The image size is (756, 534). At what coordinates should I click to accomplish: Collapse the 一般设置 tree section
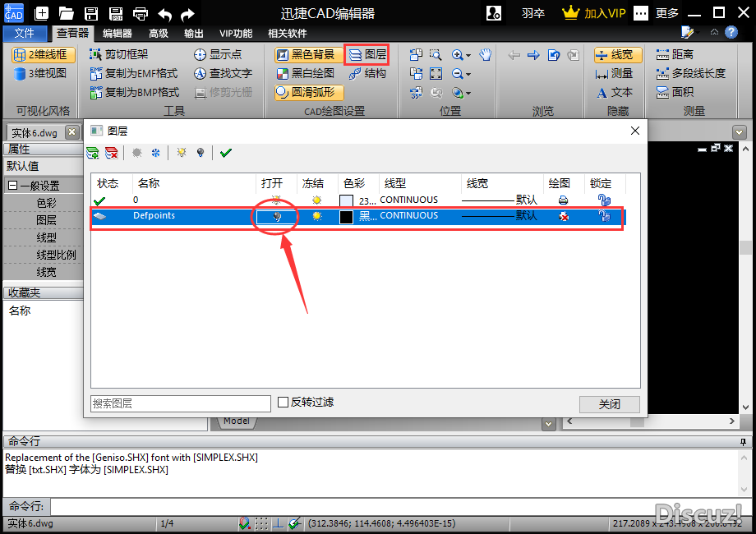pos(13,186)
